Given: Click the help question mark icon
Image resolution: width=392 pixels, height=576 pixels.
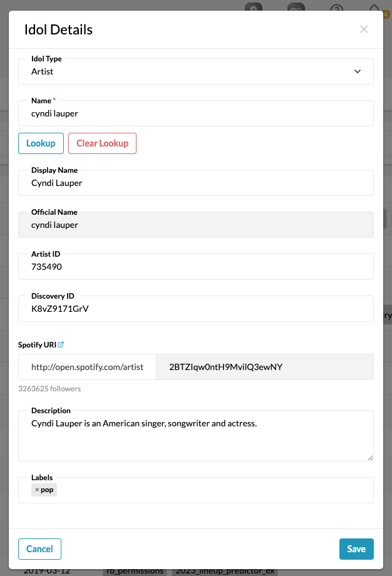Looking at the screenshot, I should (338, 9).
